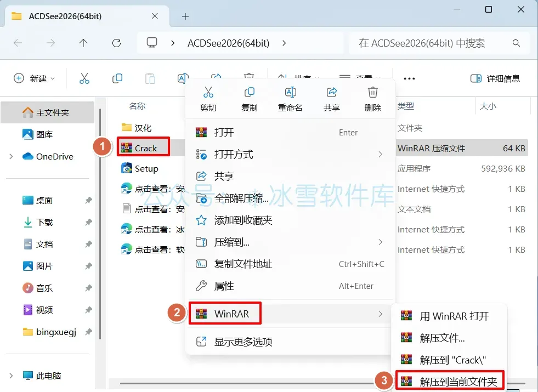Navigate forward with the right arrow
Viewport: 538px width, 392px height.
pos(50,43)
